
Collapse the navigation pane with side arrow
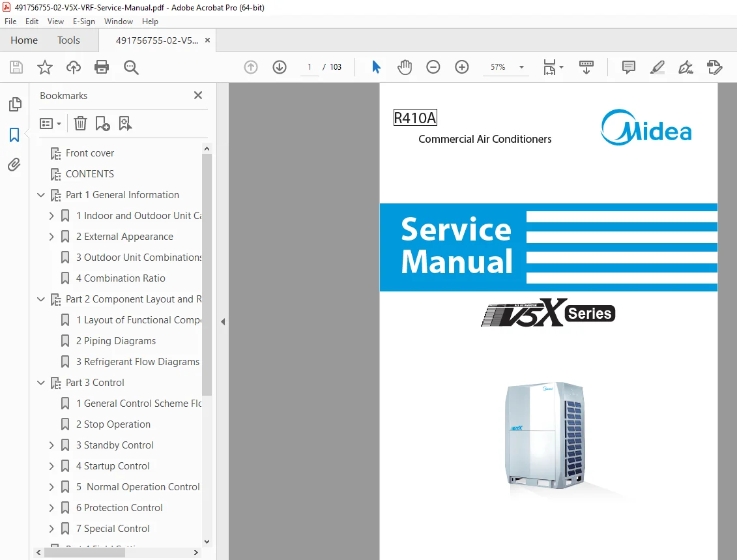(223, 321)
